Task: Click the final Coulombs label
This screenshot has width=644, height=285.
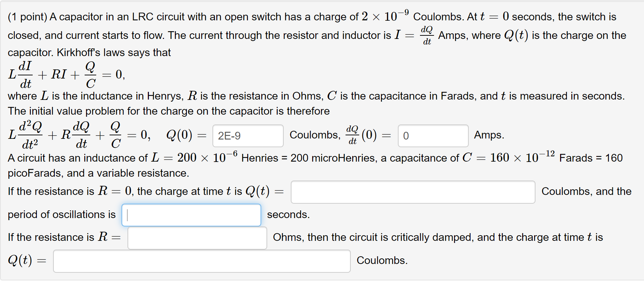Action: (382, 260)
